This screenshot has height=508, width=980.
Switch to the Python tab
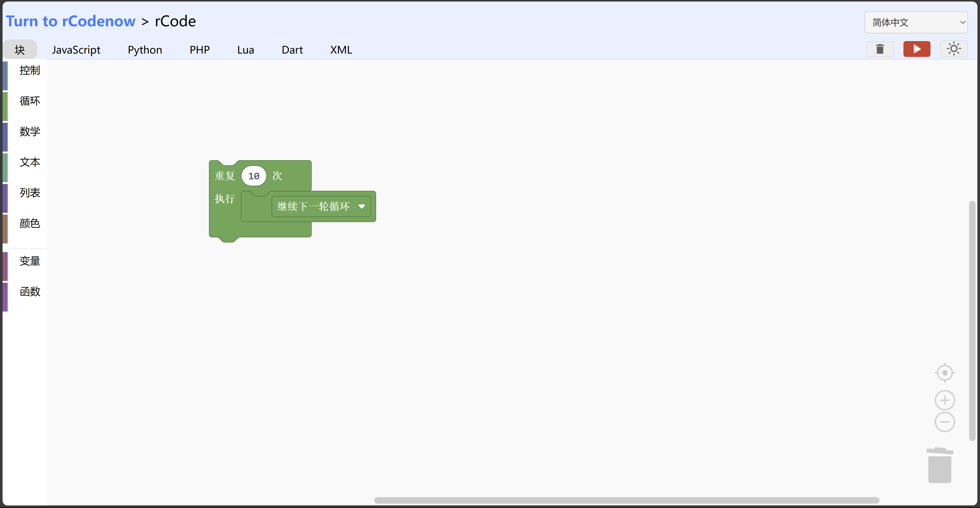tap(144, 49)
